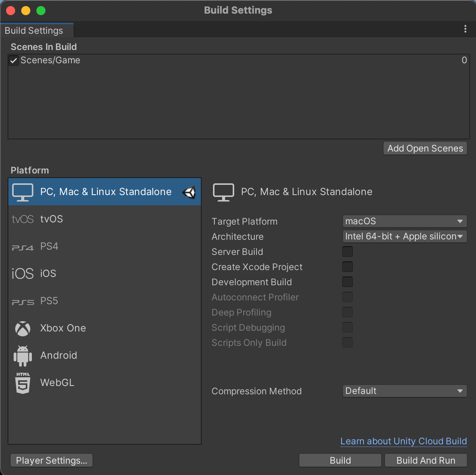Viewport: 476px width, 475px height.
Task: Select the tvOS platform icon
Action: coord(23,219)
